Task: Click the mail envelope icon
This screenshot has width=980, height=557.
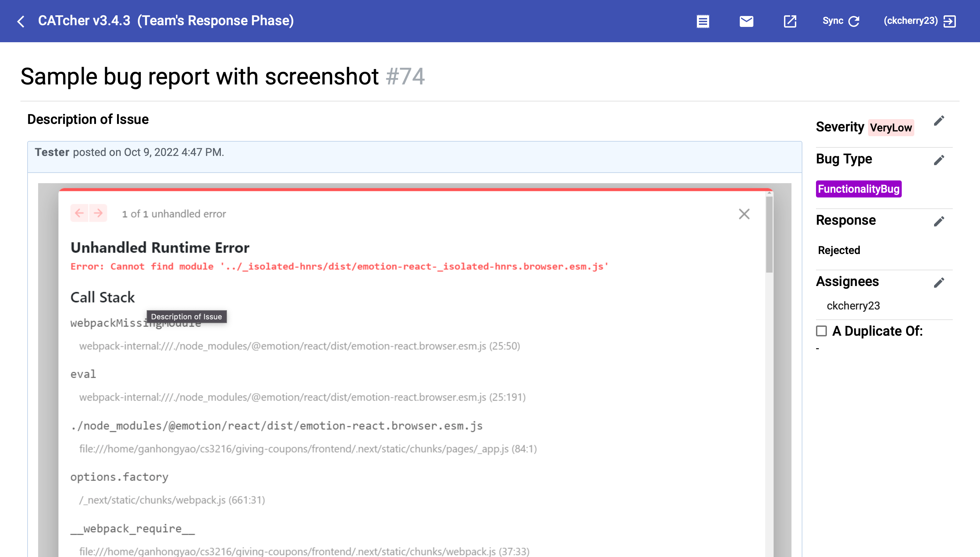Action: pyautogui.click(x=746, y=21)
